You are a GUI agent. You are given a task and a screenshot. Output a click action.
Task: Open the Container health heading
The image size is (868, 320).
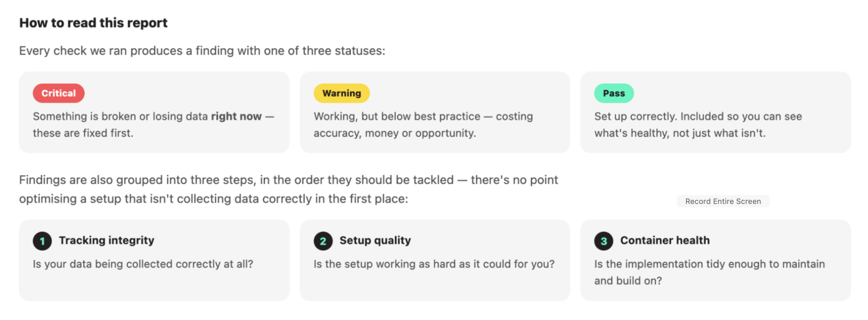pos(665,240)
